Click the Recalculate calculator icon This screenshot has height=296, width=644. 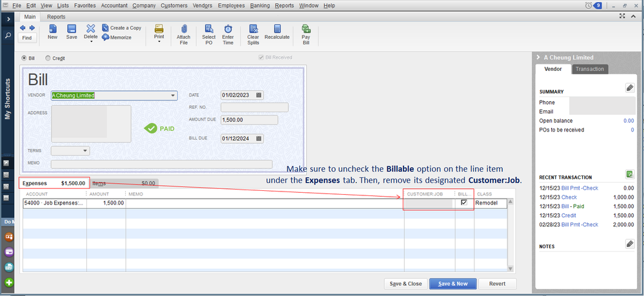click(277, 29)
